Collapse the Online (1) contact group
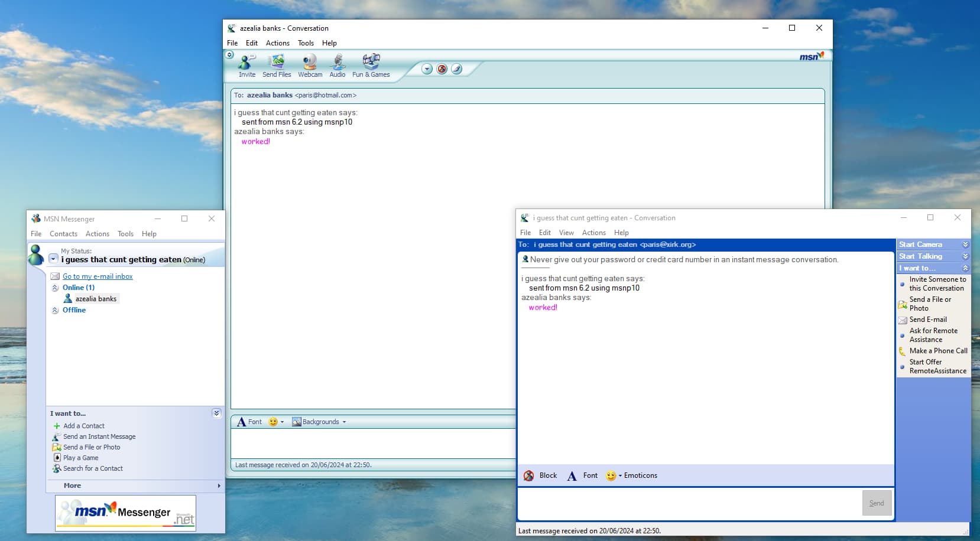This screenshot has height=541, width=980. [x=56, y=288]
